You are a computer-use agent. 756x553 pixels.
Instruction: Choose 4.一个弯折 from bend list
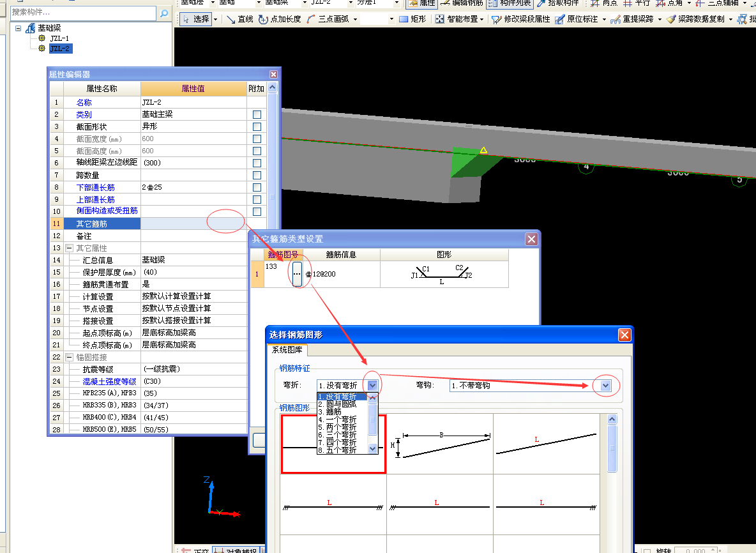point(342,420)
